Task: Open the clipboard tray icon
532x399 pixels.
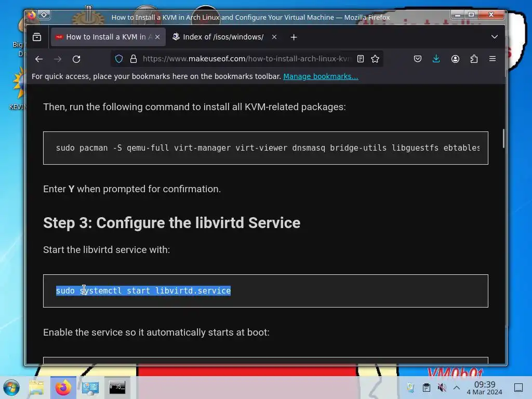Action: point(427,388)
